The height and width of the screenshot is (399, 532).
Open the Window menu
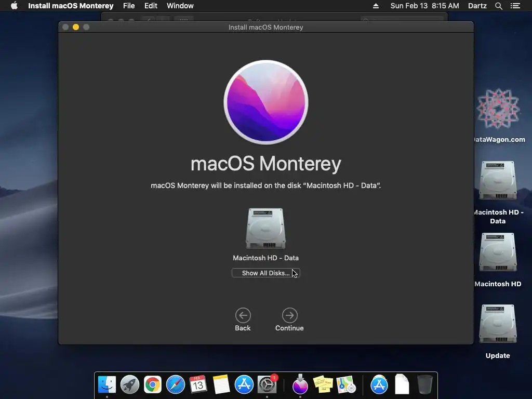[x=180, y=6]
